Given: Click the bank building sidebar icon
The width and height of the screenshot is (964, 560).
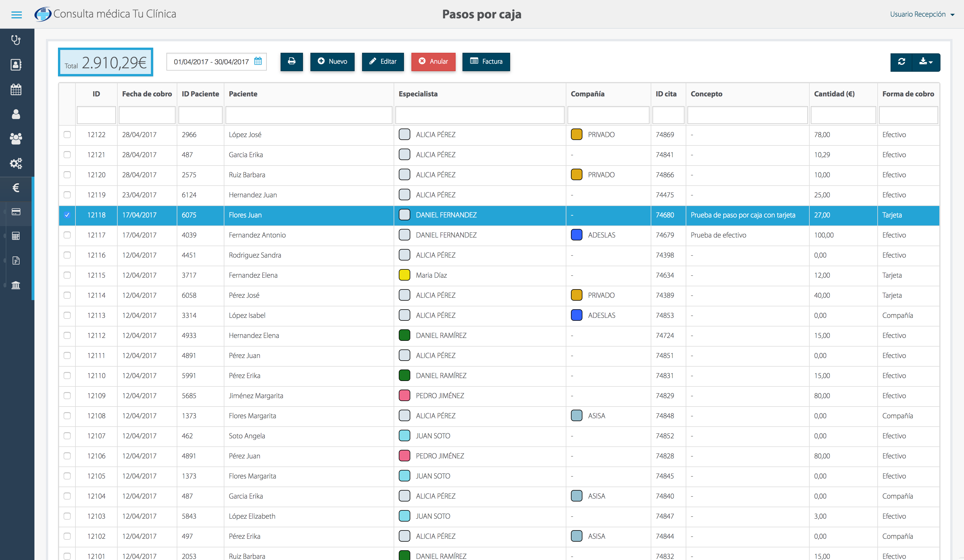Looking at the screenshot, I should pyautogui.click(x=16, y=285).
